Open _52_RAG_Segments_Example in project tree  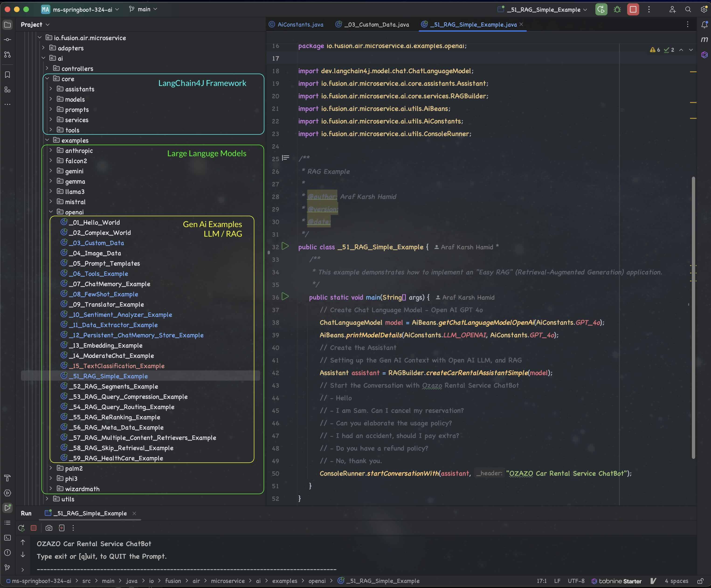[x=114, y=386]
